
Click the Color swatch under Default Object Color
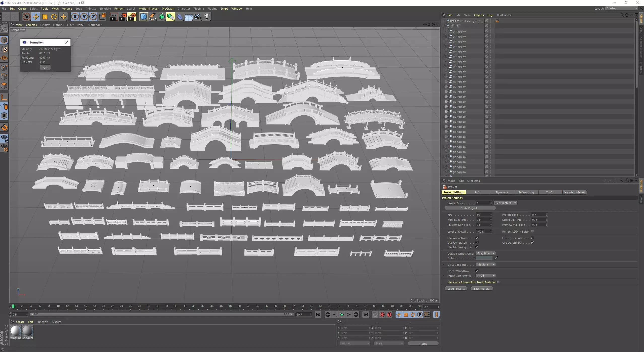click(484, 258)
